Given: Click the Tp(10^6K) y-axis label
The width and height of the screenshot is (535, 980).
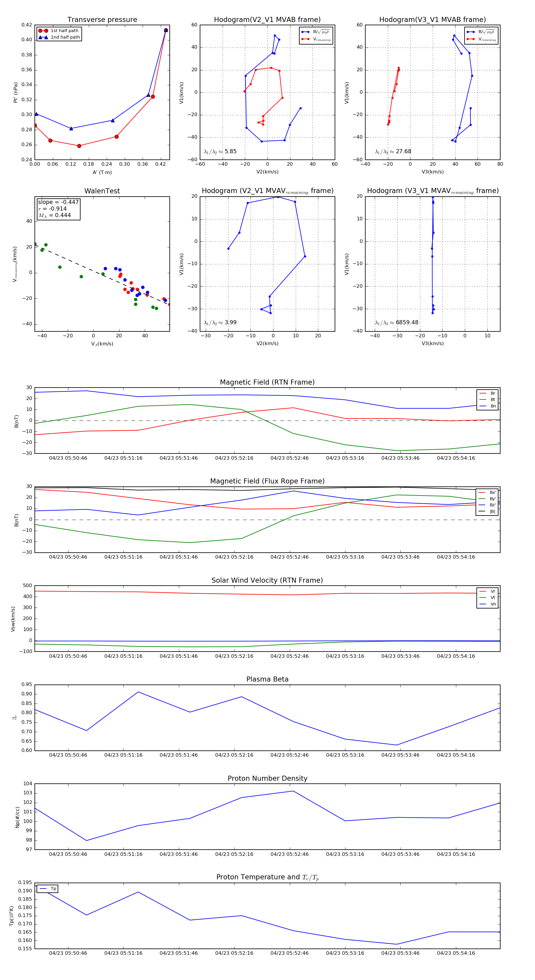Looking at the screenshot, I should coord(12,916).
